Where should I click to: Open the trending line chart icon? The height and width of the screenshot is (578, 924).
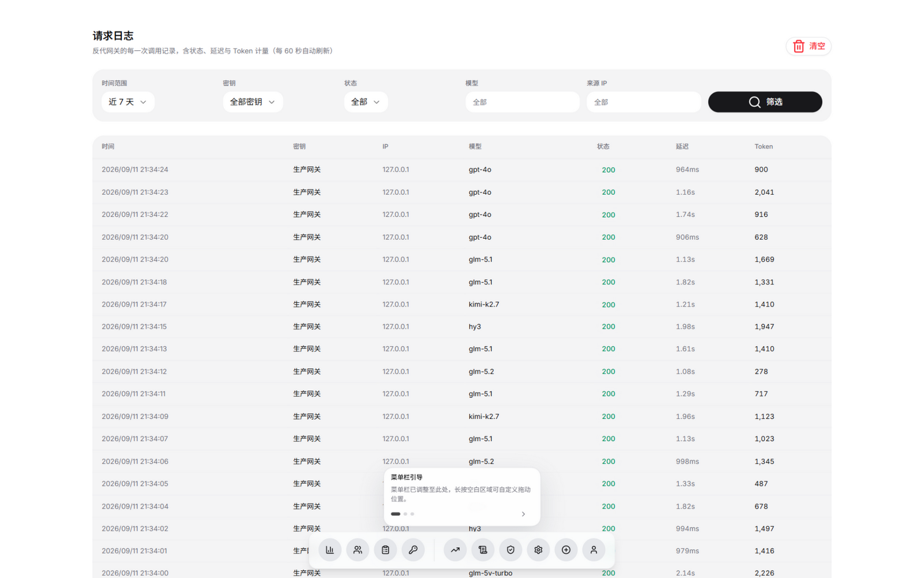(455, 550)
